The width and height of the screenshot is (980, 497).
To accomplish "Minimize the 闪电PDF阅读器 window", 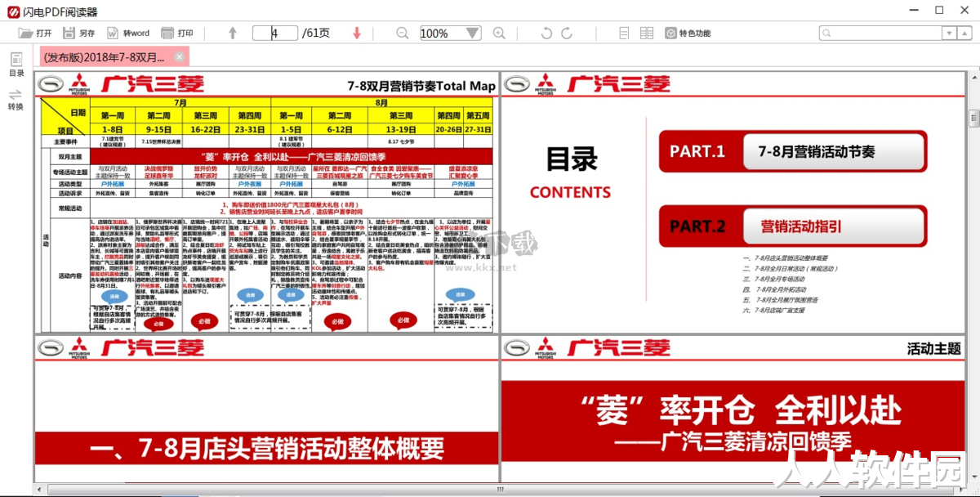I will (915, 11).
